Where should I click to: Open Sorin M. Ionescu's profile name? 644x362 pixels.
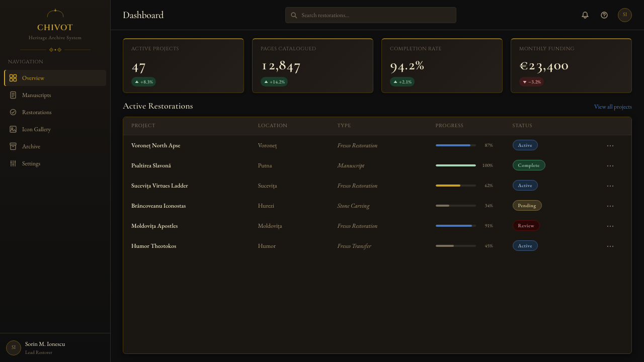45,344
